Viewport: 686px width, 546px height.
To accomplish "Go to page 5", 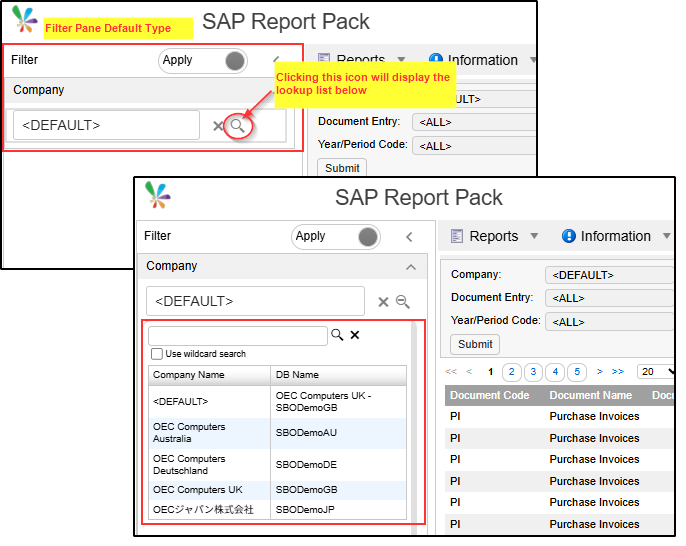I will click(577, 372).
